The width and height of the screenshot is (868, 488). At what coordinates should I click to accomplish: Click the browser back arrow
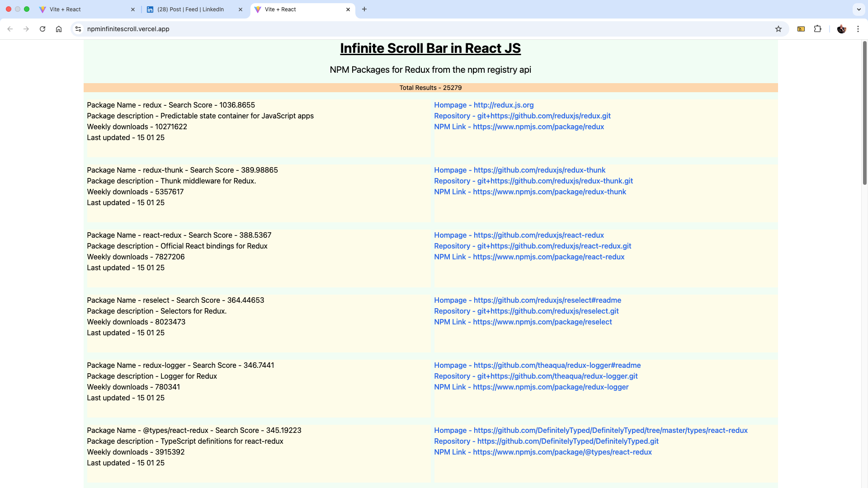(10, 29)
